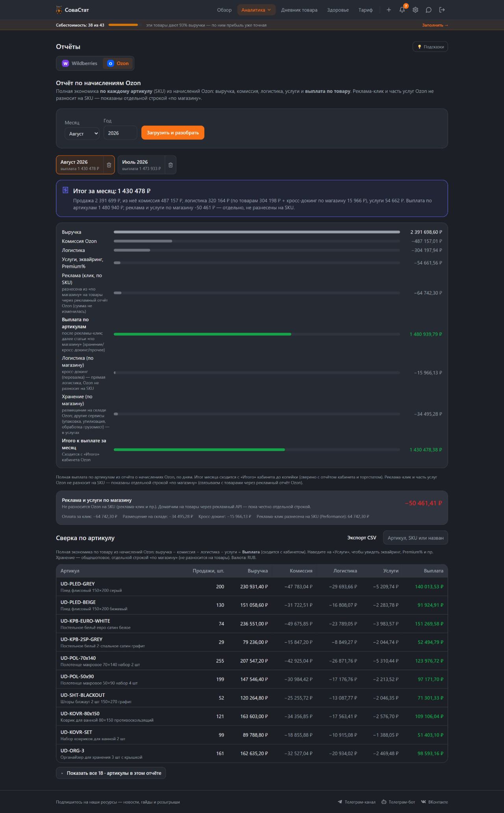The width and height of the screenshot is (504, 813).
Task: Click the Подсказки button
Action: 430,47
